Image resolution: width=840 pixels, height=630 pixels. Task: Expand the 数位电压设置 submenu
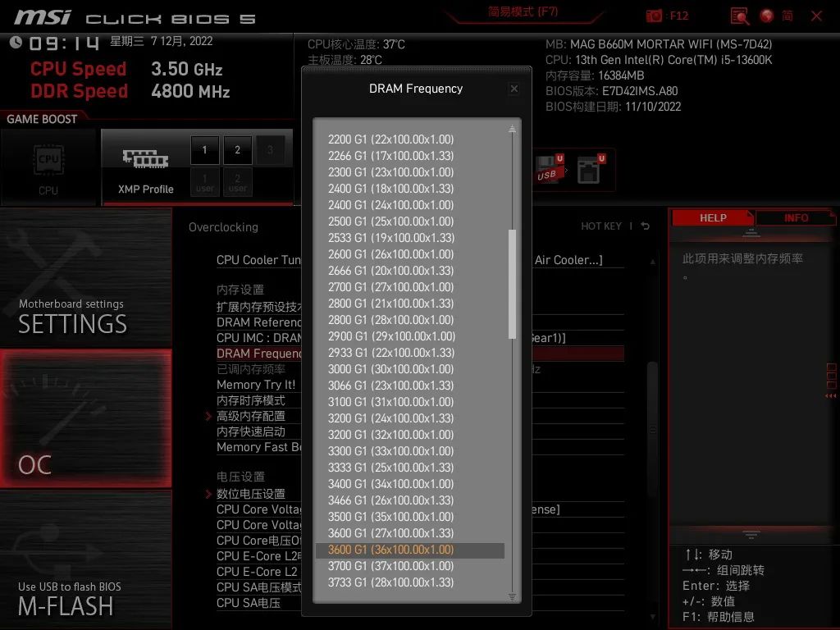click(x=250, y=493)
